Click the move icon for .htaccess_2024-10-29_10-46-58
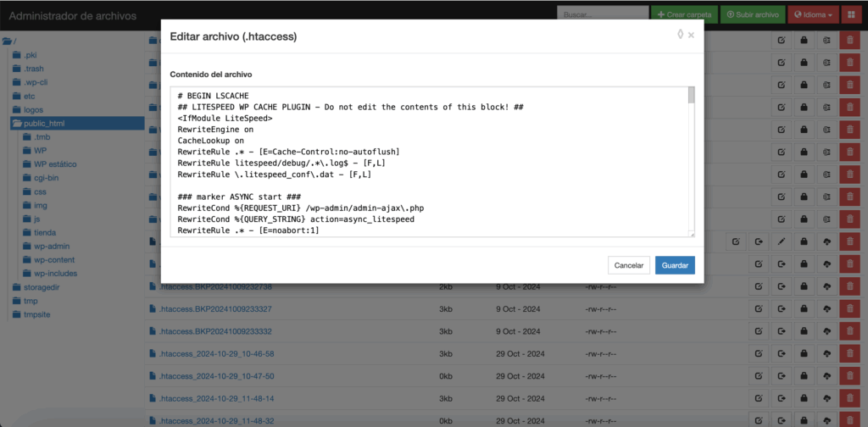 tap(781, 353)
